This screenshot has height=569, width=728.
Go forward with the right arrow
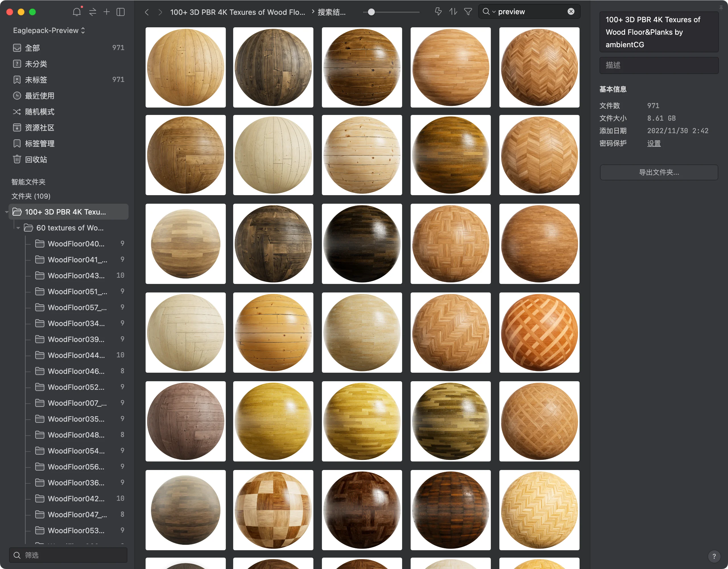click(160, 12)
